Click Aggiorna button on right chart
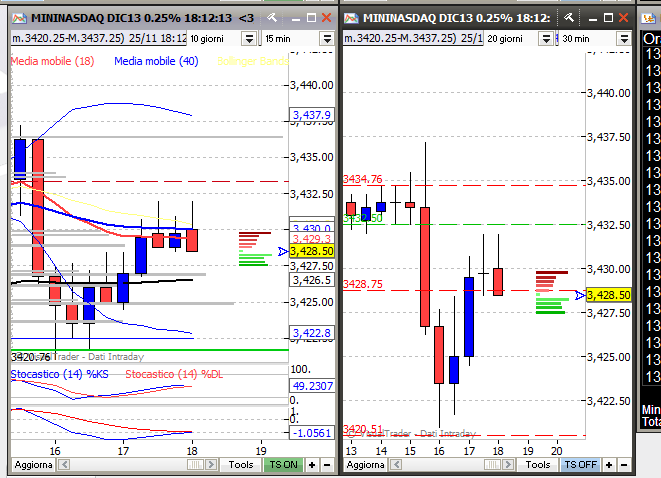Screen dimensions: 661x478 point(365,465)
